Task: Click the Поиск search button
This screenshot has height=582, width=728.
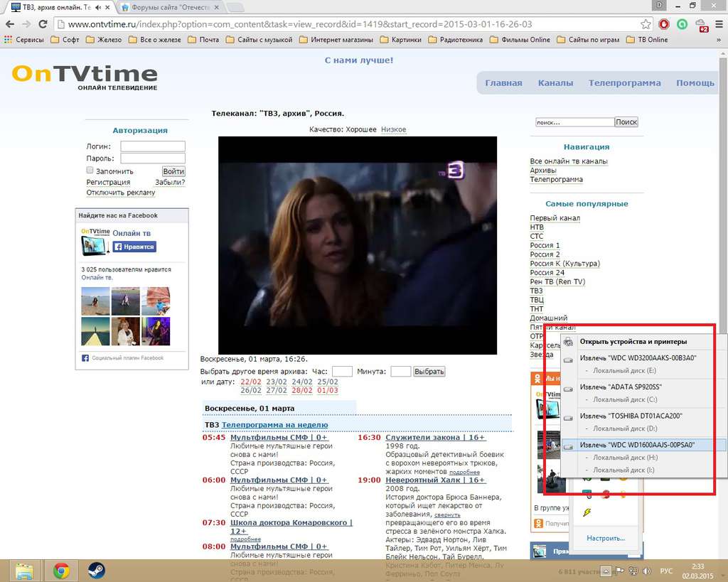Action: 626,122
